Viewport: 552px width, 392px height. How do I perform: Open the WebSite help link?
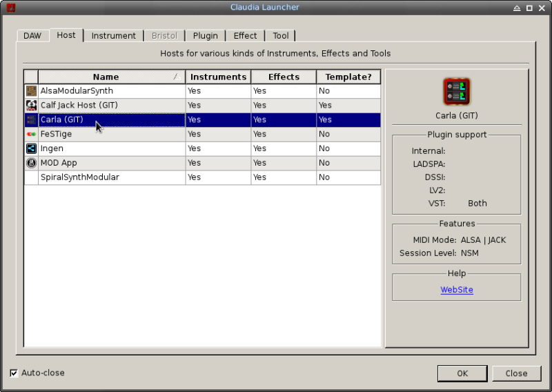[x=457, y=290]
